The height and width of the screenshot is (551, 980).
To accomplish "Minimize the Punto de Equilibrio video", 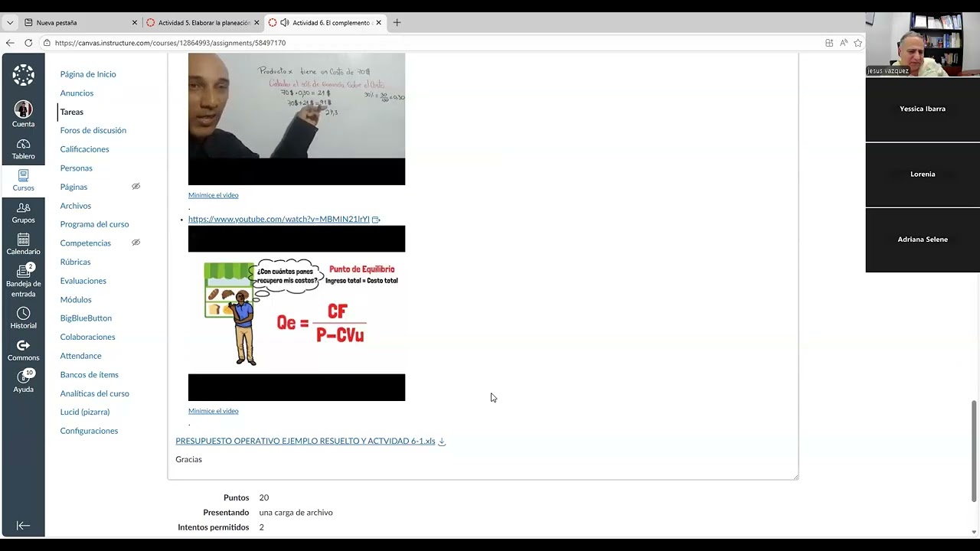I will [214, 411].
